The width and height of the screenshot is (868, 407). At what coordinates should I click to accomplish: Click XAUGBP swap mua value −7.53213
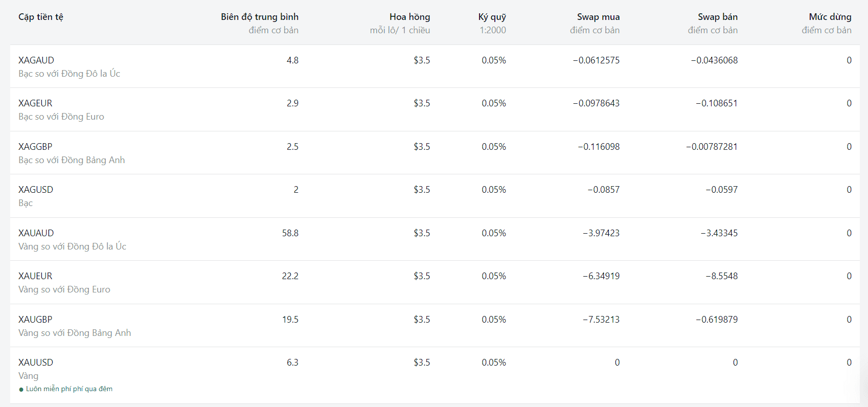pos(601,320)
